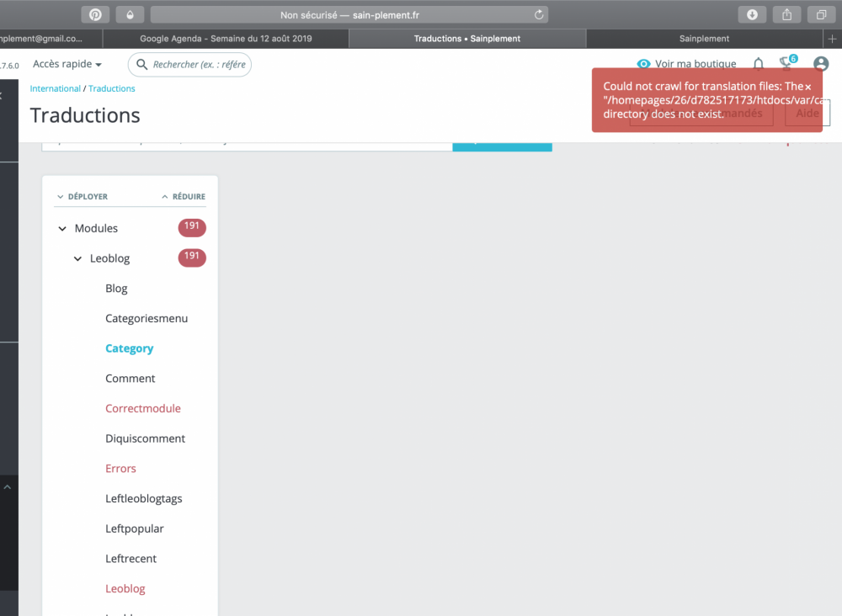Click Réduire to collapse all
Screen dimensions: 842x616
tap(184, 196)
